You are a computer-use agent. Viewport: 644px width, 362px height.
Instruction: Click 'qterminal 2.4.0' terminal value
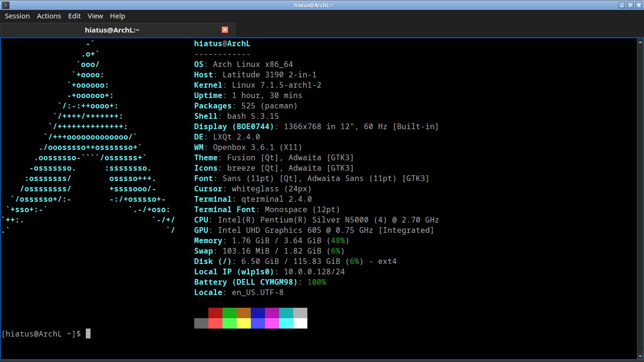(x=277, y=199)
